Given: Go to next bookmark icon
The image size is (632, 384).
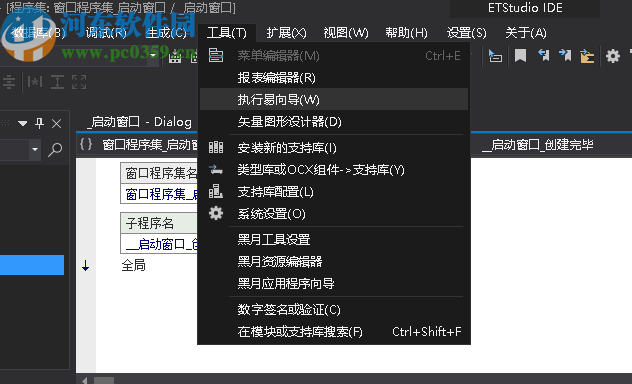Looking at the screenshot, I should coord(565,56).
